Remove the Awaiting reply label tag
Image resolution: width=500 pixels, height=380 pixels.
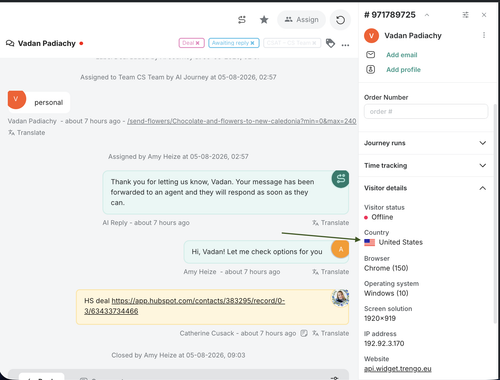click(x=252, y=43)
